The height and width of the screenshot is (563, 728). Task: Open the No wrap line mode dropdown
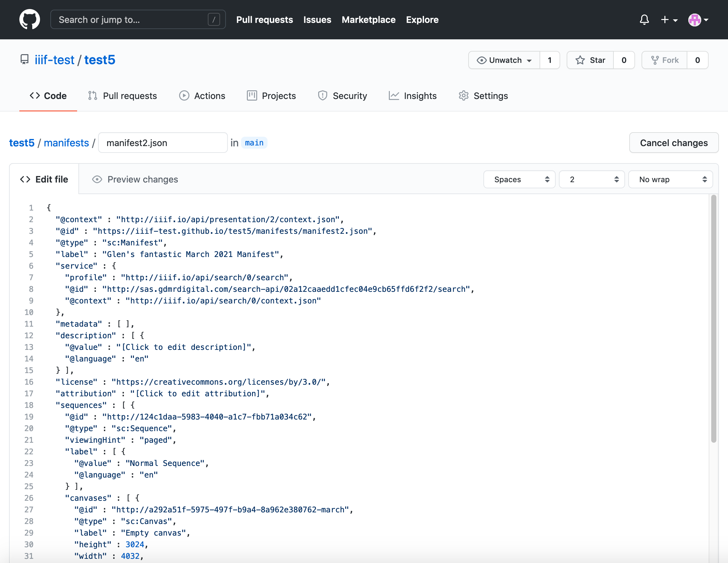point(670,179)
